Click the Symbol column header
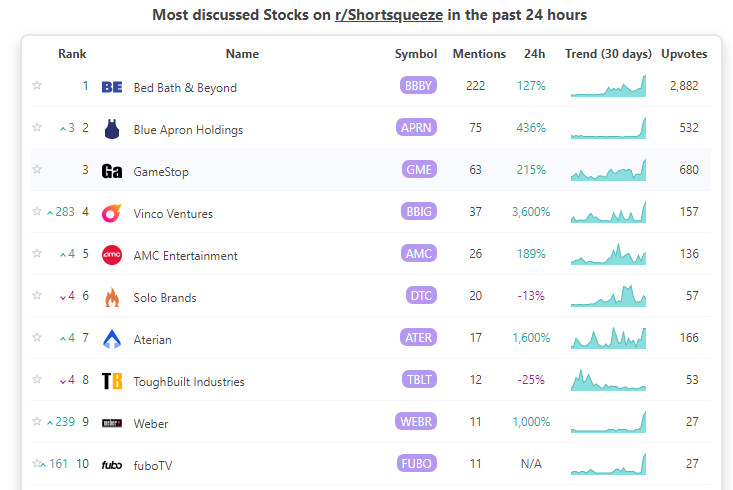The image size is (733, 490). pos(416,54)
